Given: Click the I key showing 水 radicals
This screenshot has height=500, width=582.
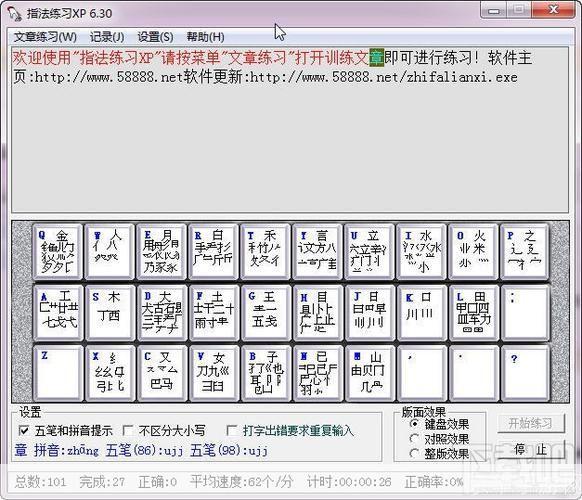Looking at the screenshot, I should coord(421,251).
